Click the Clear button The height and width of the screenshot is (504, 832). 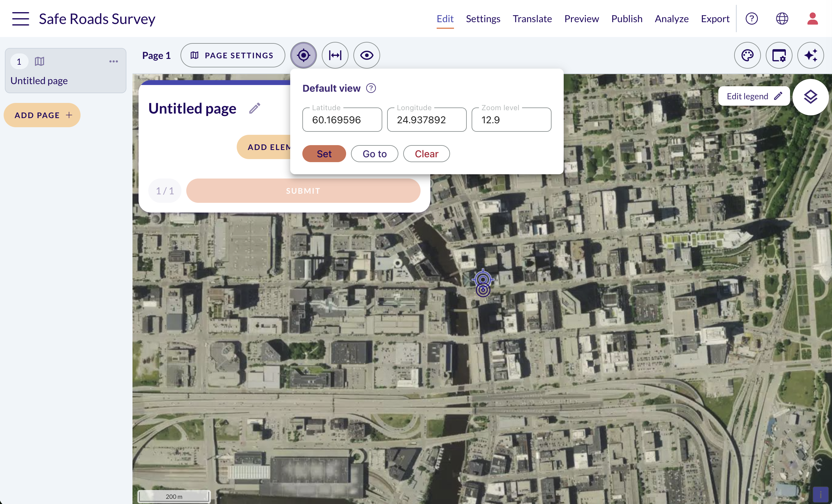(x=426, y=154)
